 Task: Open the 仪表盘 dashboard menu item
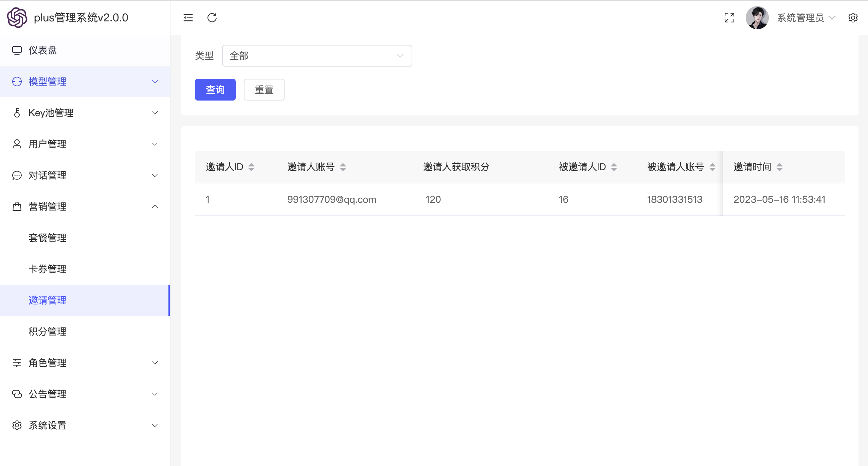coord(43,50)
